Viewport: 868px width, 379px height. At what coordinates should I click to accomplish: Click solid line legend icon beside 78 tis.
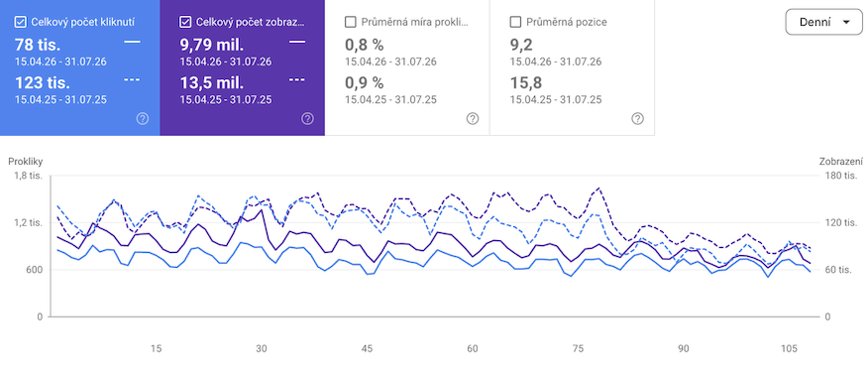pyautogui.click(x=132, y=42)
